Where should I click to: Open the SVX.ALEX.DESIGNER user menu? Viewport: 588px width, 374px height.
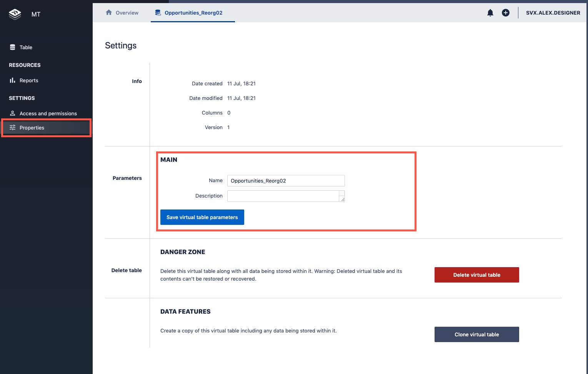coord(553,13)
